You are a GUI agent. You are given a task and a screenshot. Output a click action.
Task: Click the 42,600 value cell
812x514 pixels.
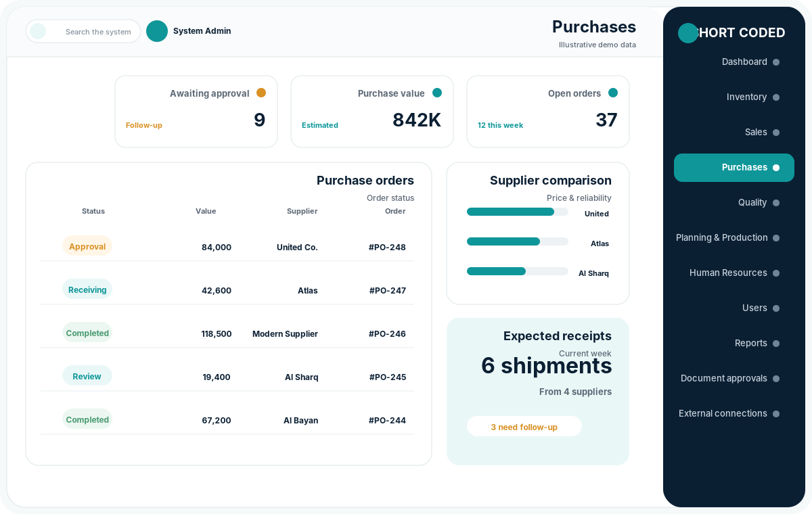217,291
